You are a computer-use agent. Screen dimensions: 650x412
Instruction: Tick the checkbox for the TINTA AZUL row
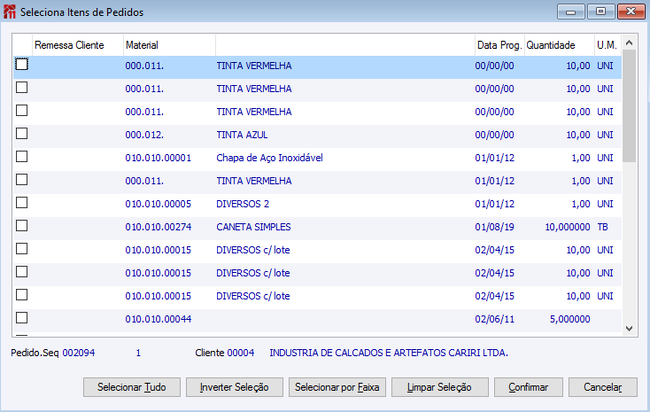pyautogui.click(x=22, y=133)
